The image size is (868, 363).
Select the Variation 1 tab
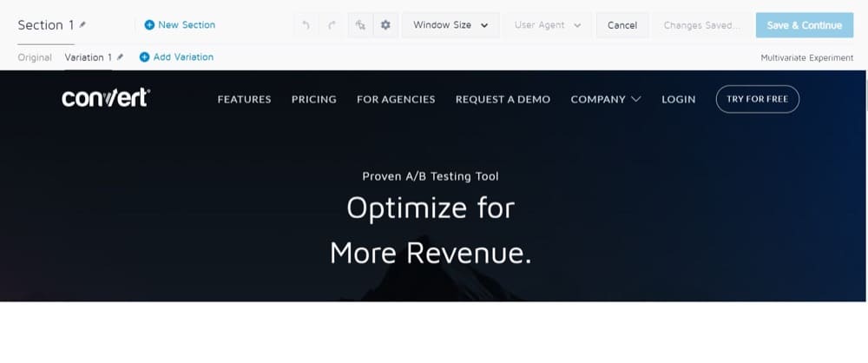click(x=89, y=57)
